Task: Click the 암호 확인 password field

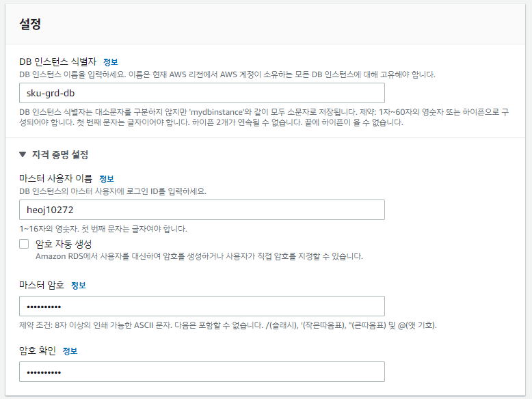Action: click(x=202, y=372)
